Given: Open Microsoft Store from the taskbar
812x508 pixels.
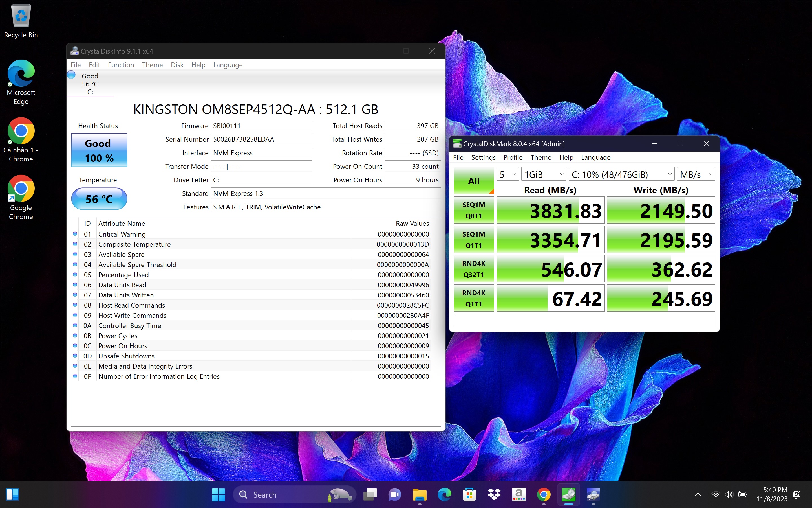Looking at the screenshot, I should 469,494.
